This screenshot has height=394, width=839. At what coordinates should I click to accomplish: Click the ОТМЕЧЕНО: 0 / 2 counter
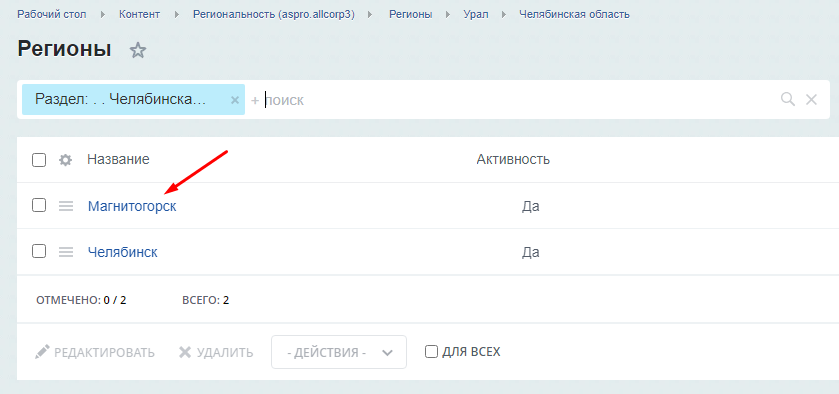tap(81, 300)
